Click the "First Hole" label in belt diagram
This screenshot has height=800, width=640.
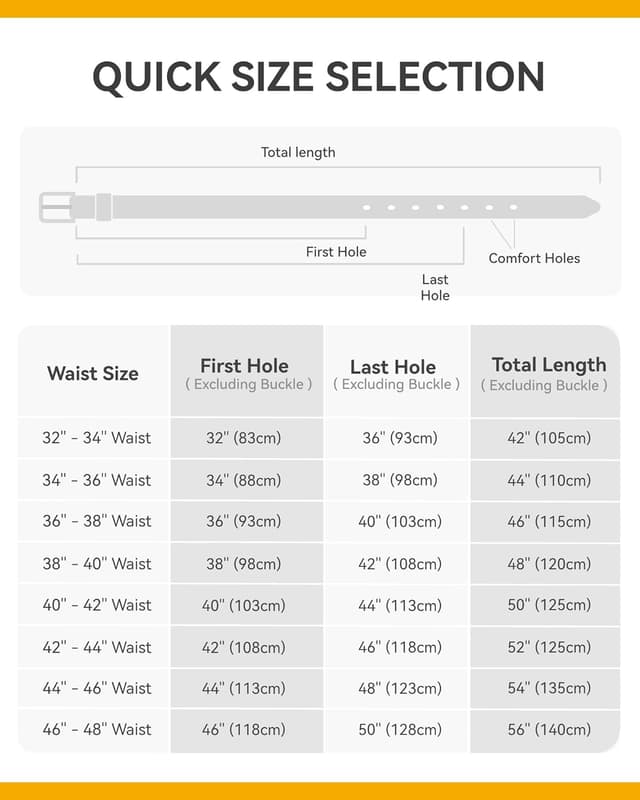click(336, 252)
